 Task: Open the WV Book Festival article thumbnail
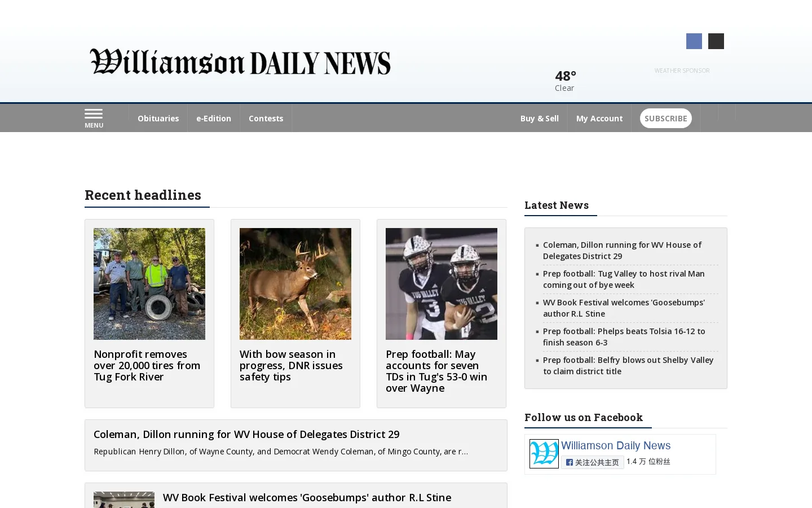(x=124, y=500)
